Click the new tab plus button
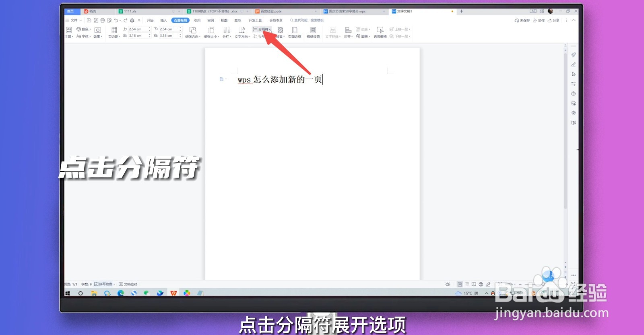This screenshot has height=335, width=644. [x=462, y=11]
